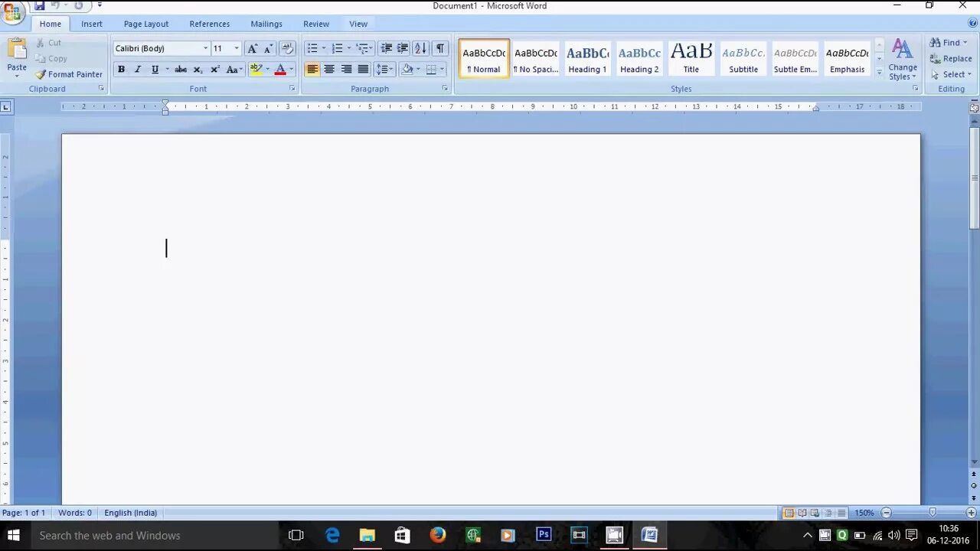Click the Find button

[949, 43]
